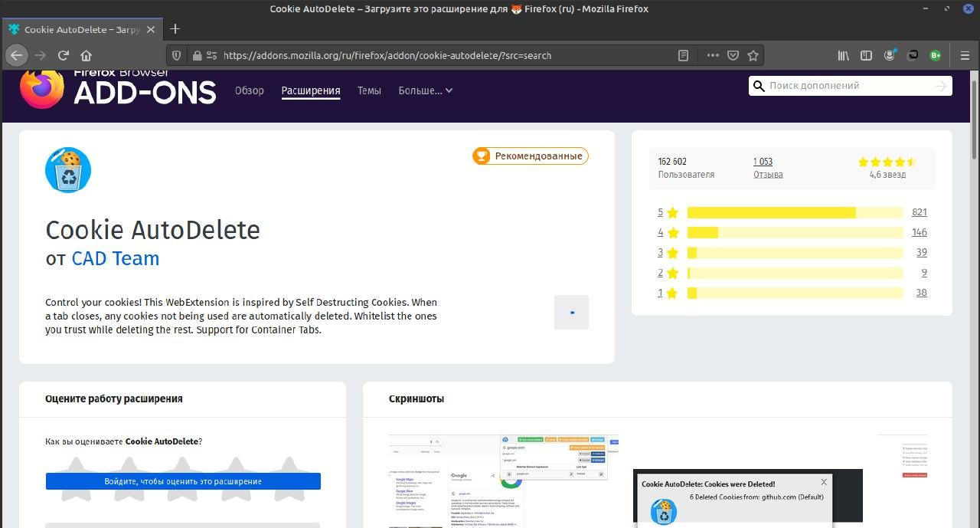This screenshot has width=980, height=528.
Task: Click the 'Оцените работу расширения' heading
Action: point(114,399)
